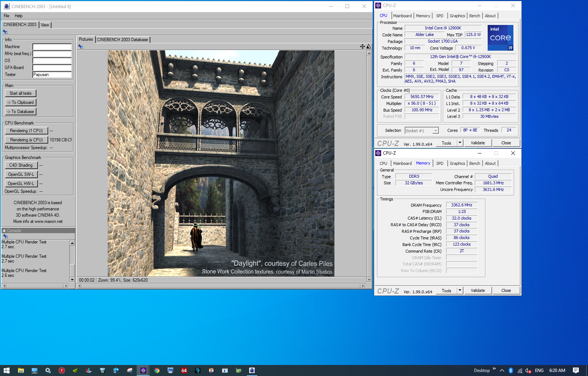Click the GFX-Board input field
This screenshot has height=376, width=588.
[x=52, y=68]
